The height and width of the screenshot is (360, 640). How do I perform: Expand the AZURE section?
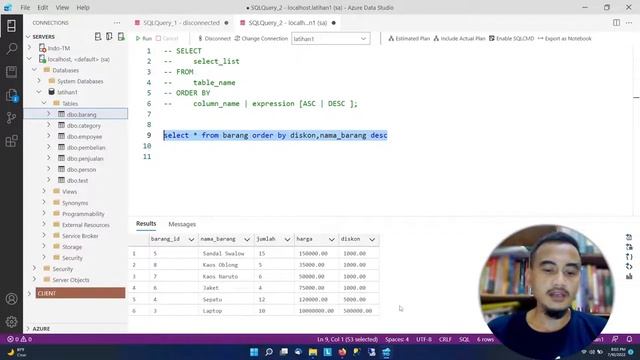pyautogui.click(x=29, y=329)
